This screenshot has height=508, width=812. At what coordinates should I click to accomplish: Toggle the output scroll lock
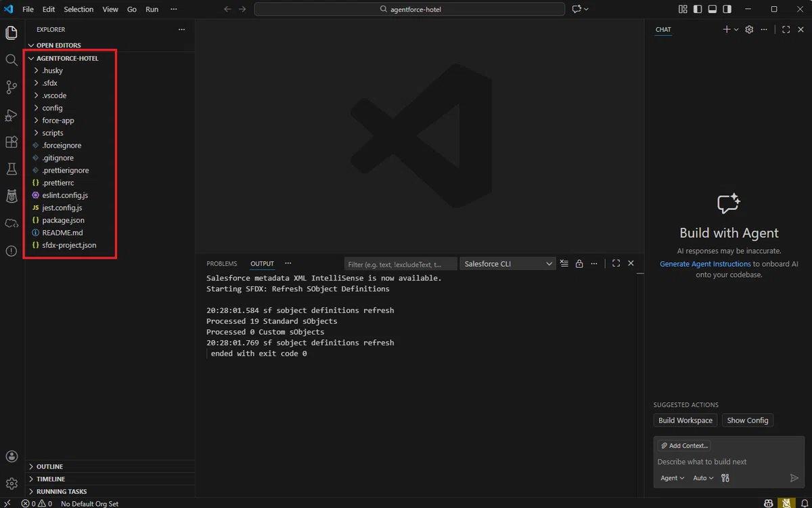click(579, 263)
